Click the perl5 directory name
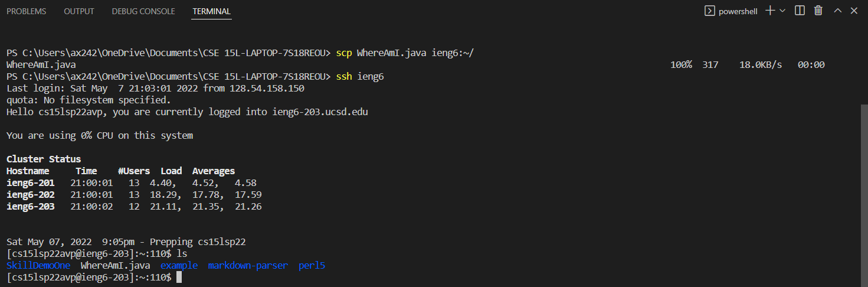The height and width of the screenshot is (287, 868). tap(312, 266)
